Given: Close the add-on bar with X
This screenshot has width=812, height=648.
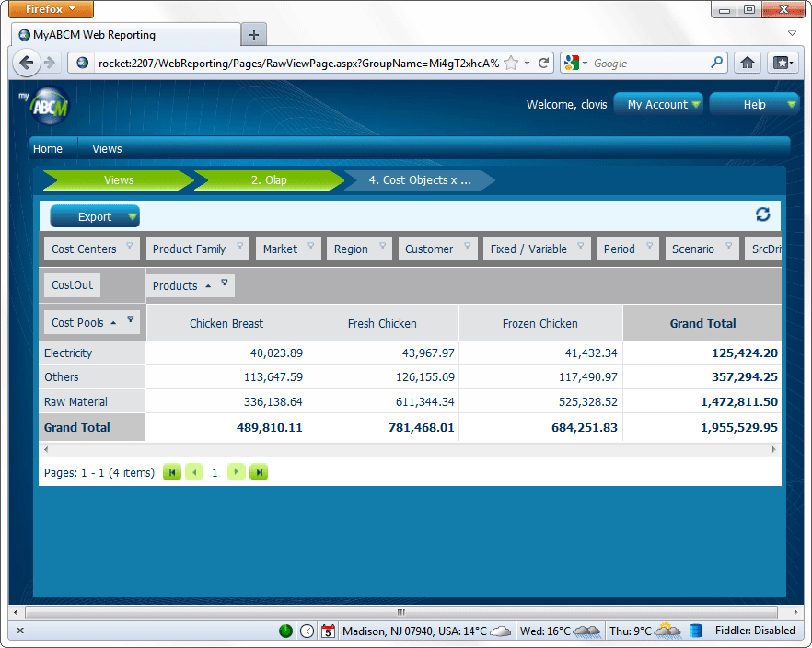Looking at the screenshot, I should (20, 631).
